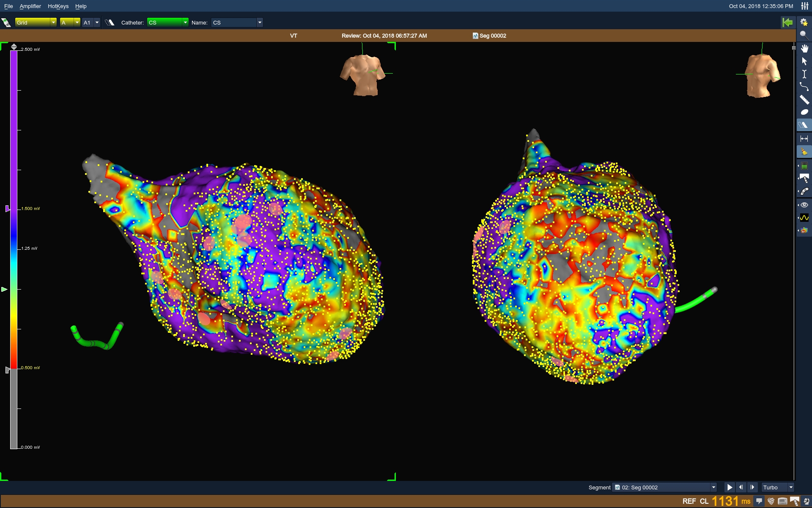Click the 1.500 mV color scale handle
The height and width of the screenshot is (508, 812).
tap(7, 209)
